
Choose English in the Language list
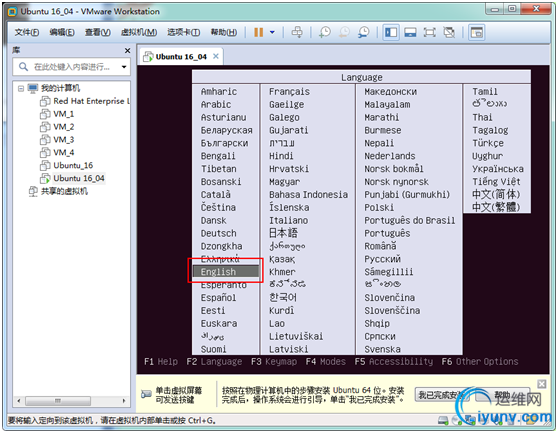[x=226, y=272]
